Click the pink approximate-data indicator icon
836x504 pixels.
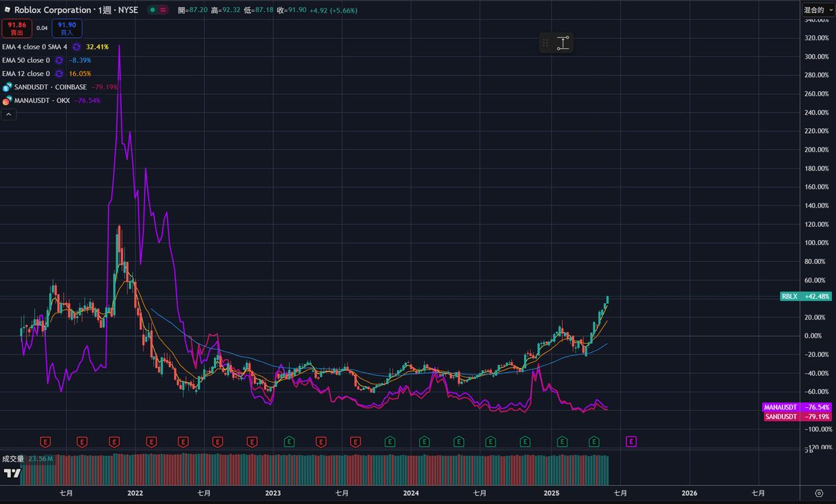(x=163, y=10)
